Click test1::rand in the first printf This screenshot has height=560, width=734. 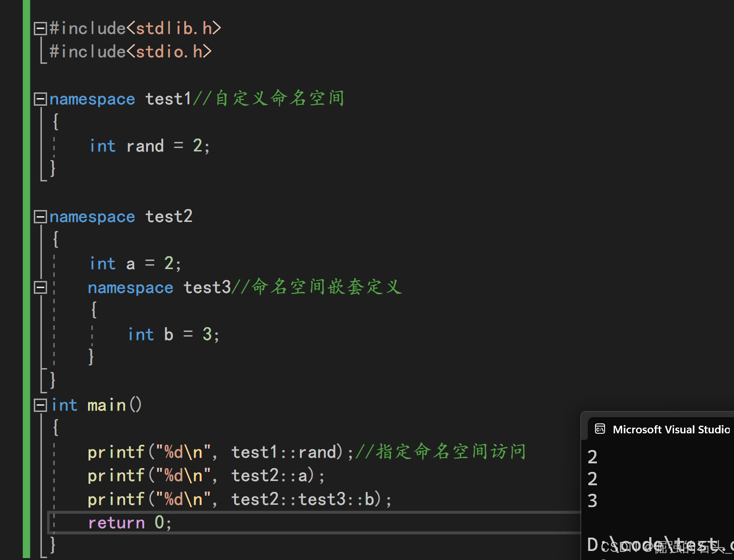tap(284, 452)
